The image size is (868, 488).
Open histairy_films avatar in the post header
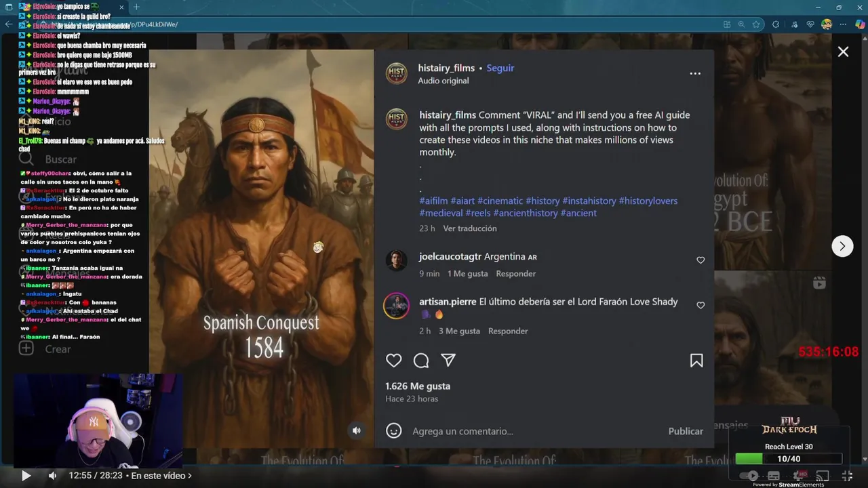(x=397, y=73)
